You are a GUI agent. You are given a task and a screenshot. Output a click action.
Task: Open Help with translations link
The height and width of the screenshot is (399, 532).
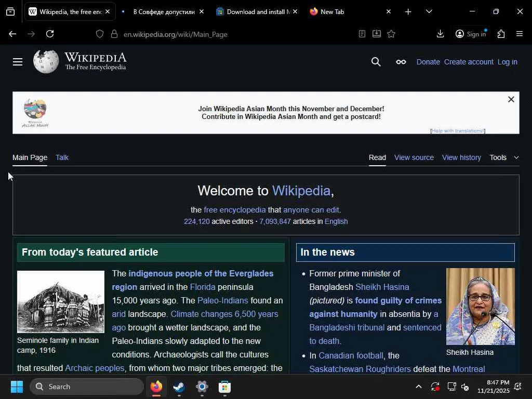[458, 130]
